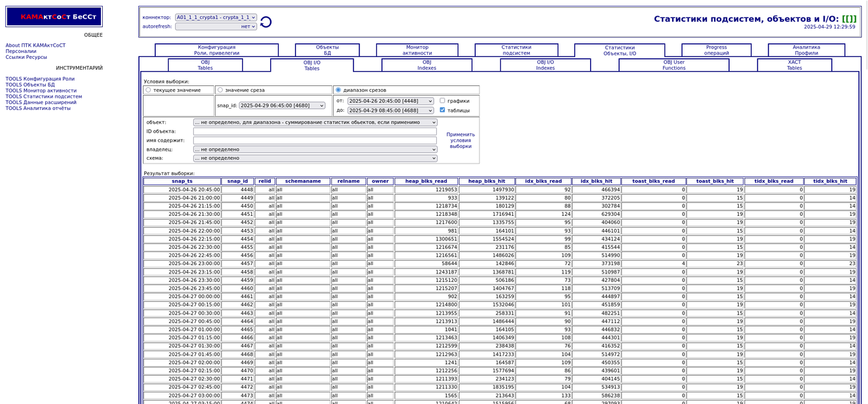Viewport: 868px width, 404px height.
Task: Click the green brackets status indicator
Action: click(x=849, y=19)
